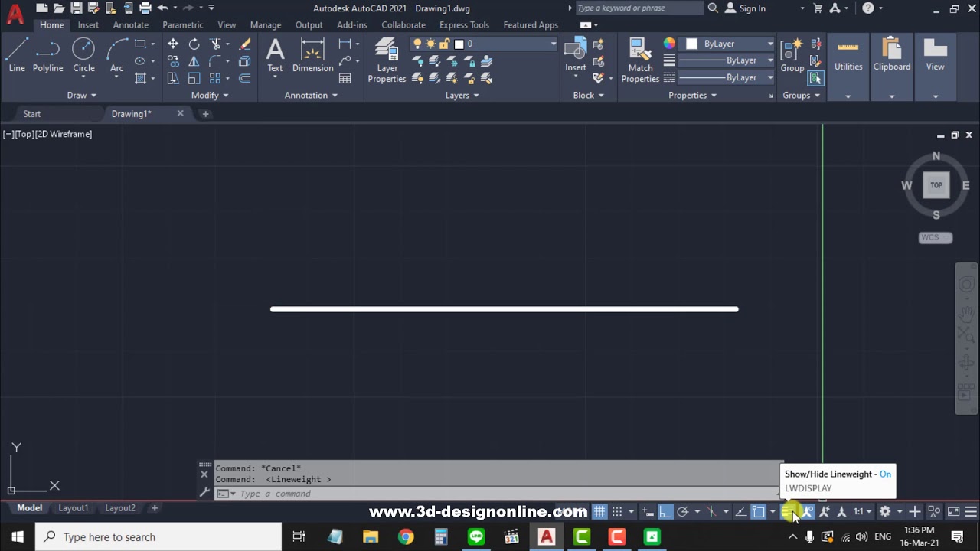The width and height of the screenshot is (980, 551).
Task: Click the object color wheel icon
Action: pos(669,44)
